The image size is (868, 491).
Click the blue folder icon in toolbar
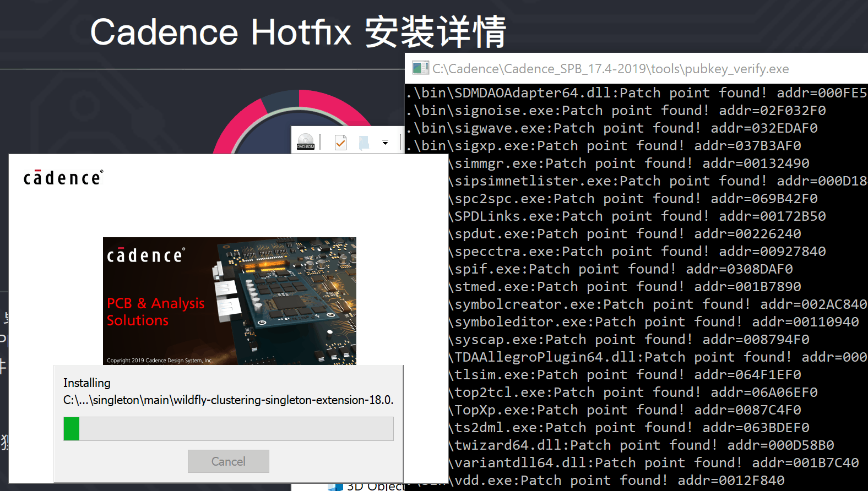[364, 143]
